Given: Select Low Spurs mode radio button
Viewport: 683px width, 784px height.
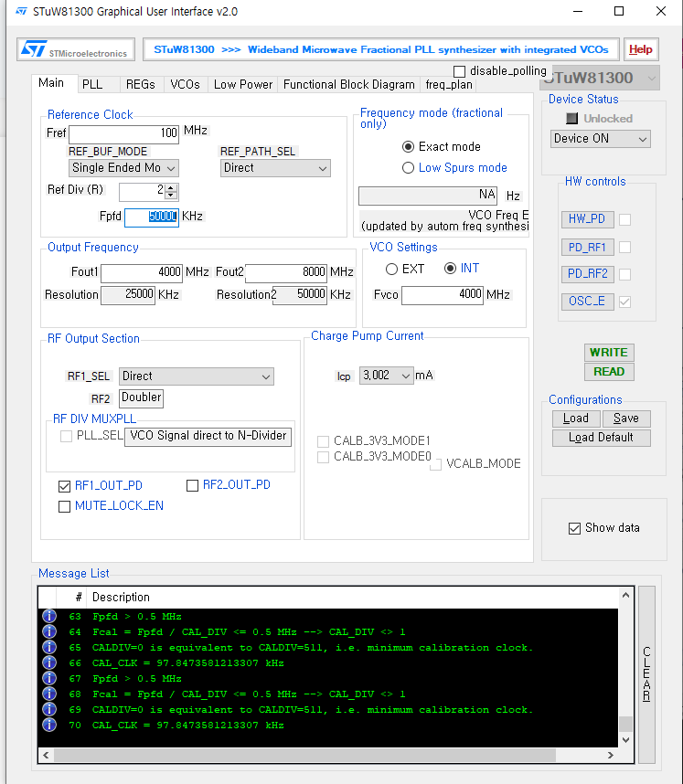Looking at the screenshot, I should coord(408,167).
